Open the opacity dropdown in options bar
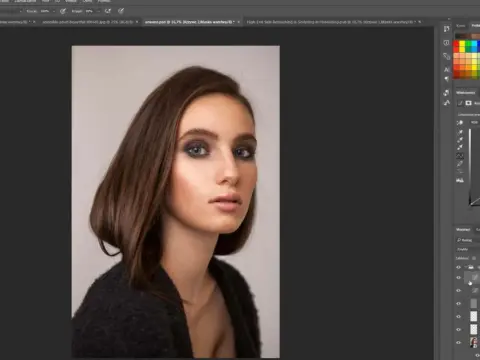The height and width of the screenshot is (360, 480). point(53,11)
